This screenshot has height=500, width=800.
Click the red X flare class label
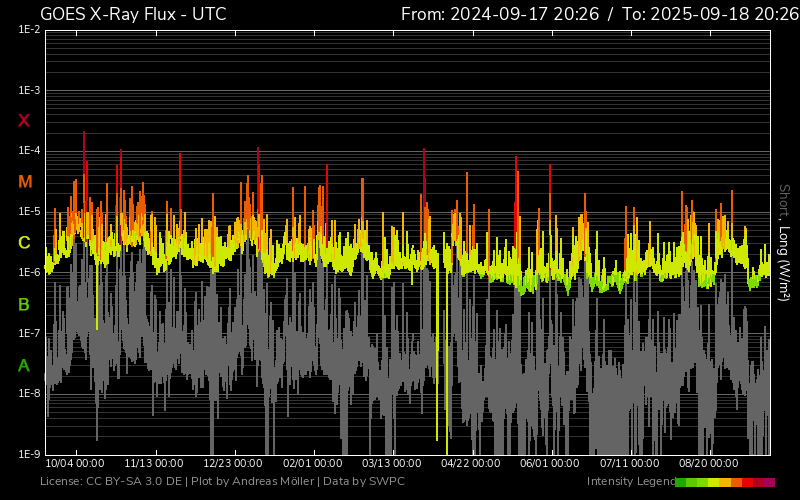pos(24,121)
